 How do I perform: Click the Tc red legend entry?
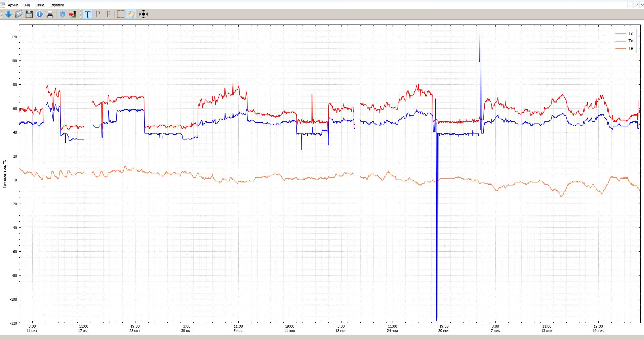tap(624, 34)
